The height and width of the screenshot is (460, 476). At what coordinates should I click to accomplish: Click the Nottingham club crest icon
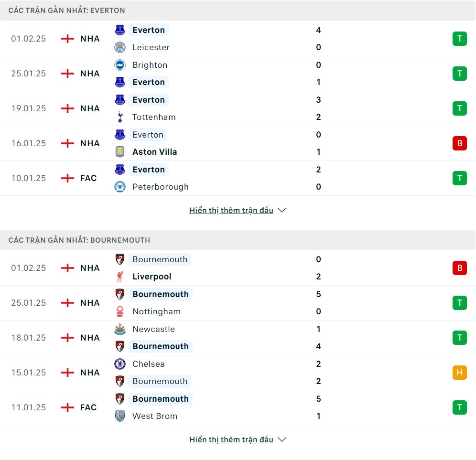point(120,311)
